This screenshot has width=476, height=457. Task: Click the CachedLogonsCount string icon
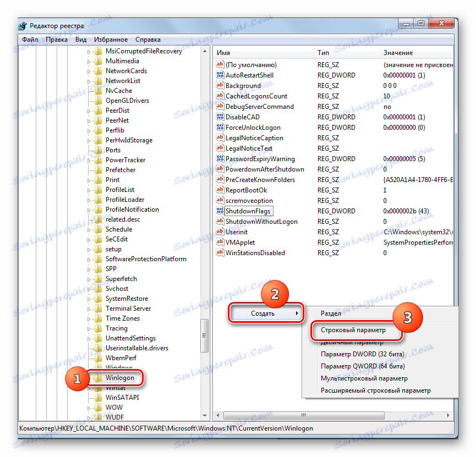(220, 96)
